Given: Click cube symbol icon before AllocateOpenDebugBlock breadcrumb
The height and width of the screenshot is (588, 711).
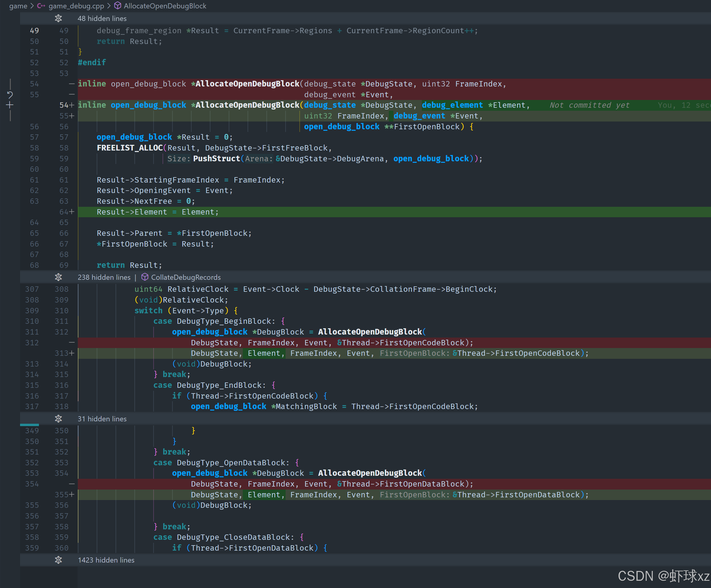Looking at the screenshot, I should 117,6.
